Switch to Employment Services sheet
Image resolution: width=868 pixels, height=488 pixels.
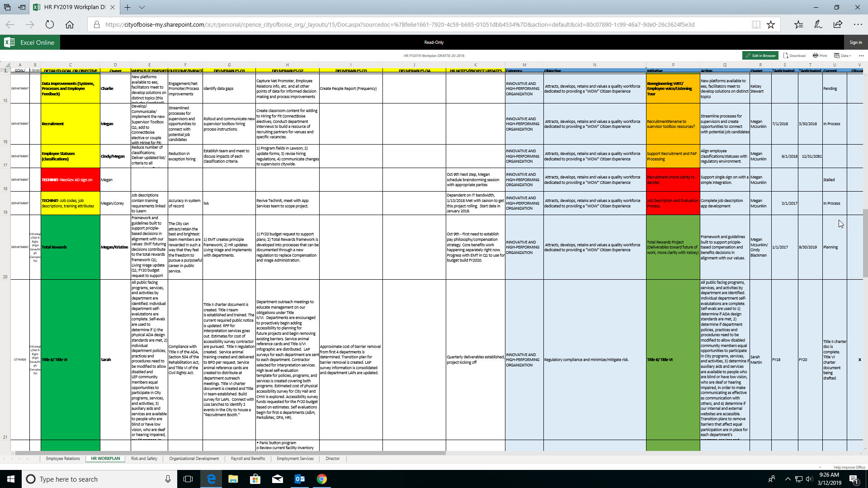(295, 459)
